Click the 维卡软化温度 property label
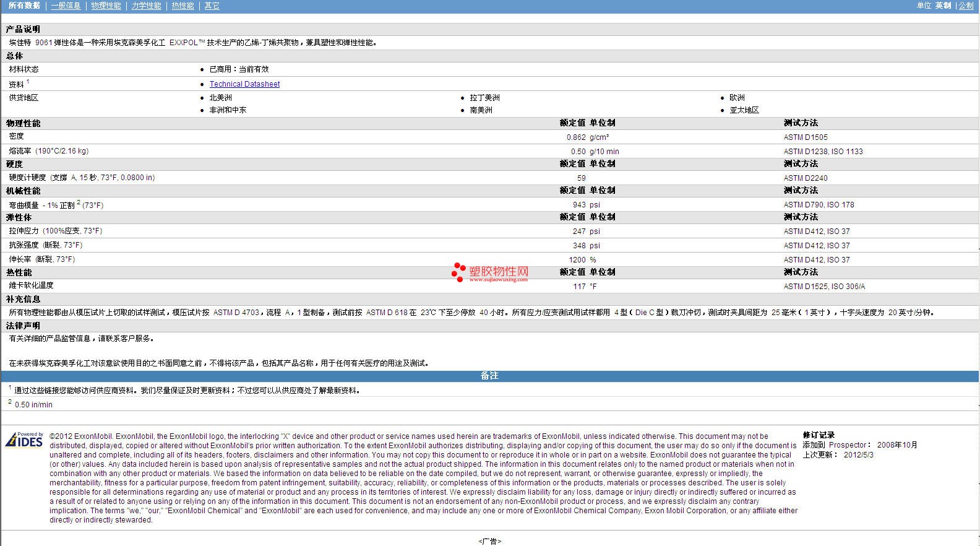 pos(32,285)
